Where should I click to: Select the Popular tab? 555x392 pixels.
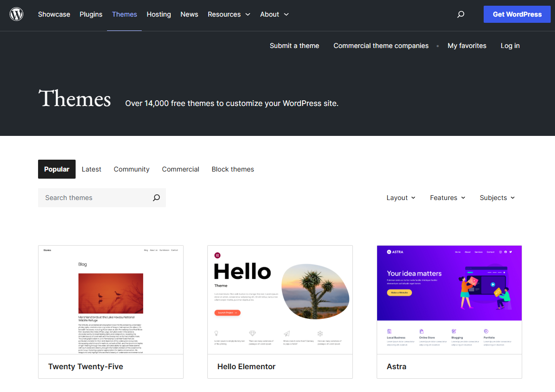pos(57,169)
